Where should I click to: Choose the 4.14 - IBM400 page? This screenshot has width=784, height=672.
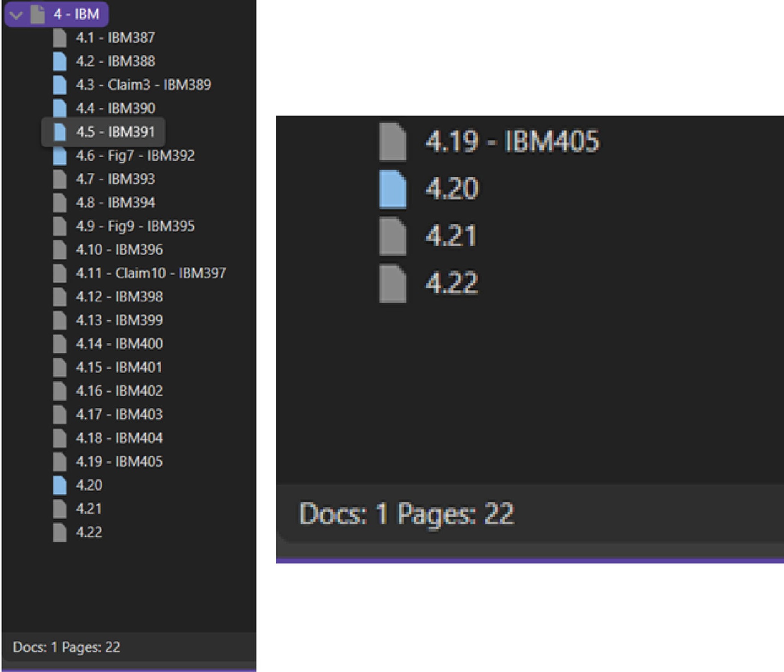click(x=119, y=344)
